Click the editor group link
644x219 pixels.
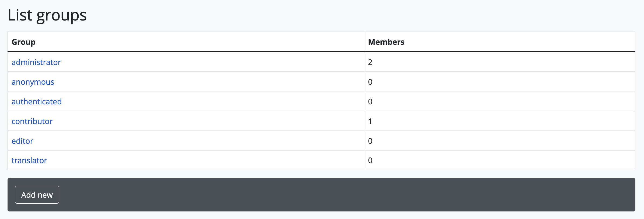click(x=22, y=141)
